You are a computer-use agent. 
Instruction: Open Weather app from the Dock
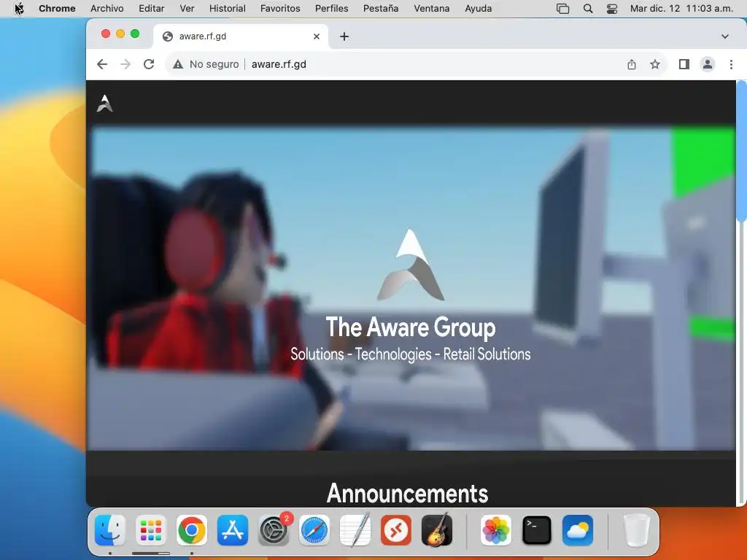(x=578, y=530)
